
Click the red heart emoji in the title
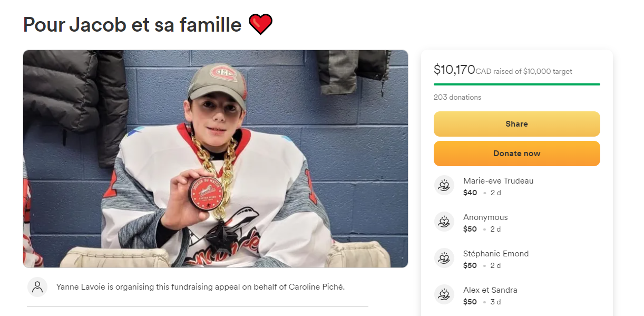coord(260,25)
